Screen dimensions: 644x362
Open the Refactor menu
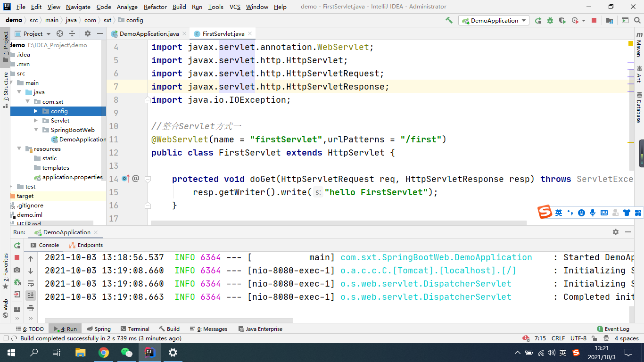click(x=155, y=7)
